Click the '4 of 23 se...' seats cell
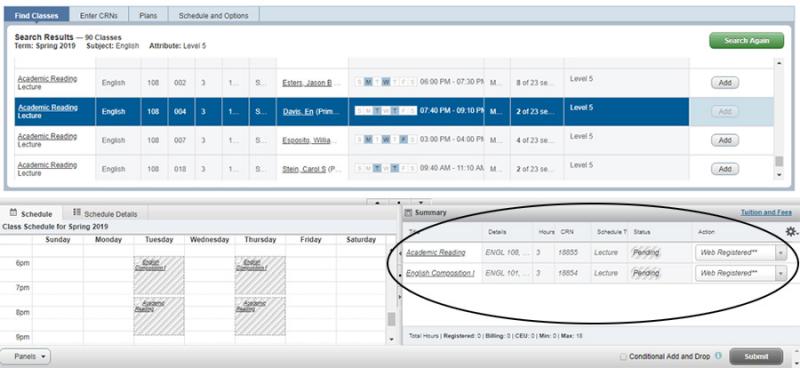The height and width of the screenshot is (368, 800). [537, 140]
